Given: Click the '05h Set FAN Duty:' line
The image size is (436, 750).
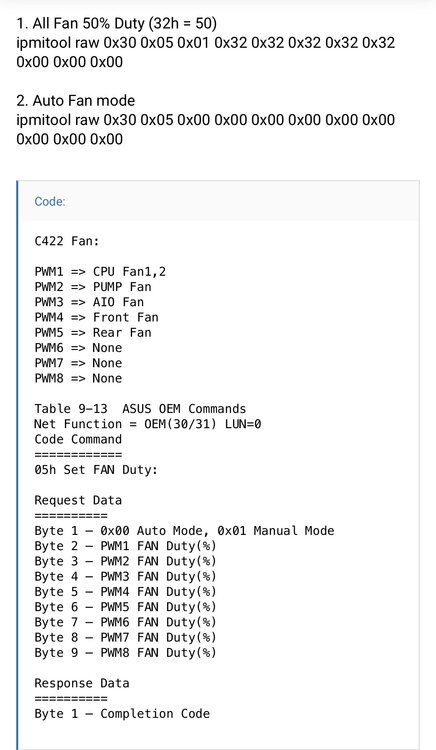Looking at the screenshot, I should coord(96,470).
